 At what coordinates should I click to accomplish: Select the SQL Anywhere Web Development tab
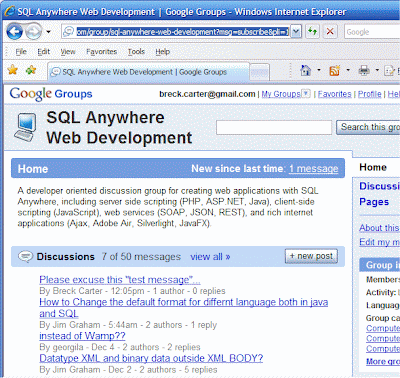pyautogui.click(x=148, y=72)
